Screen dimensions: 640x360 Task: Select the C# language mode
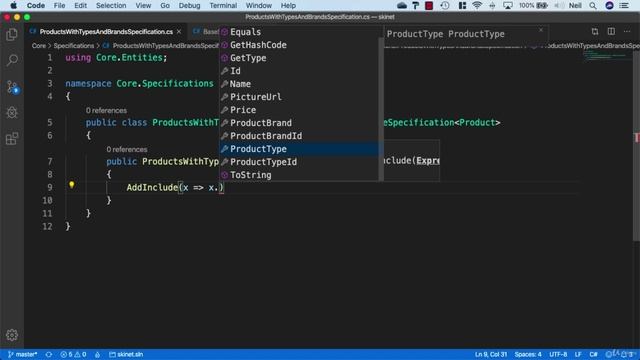(x=593, y=354)
